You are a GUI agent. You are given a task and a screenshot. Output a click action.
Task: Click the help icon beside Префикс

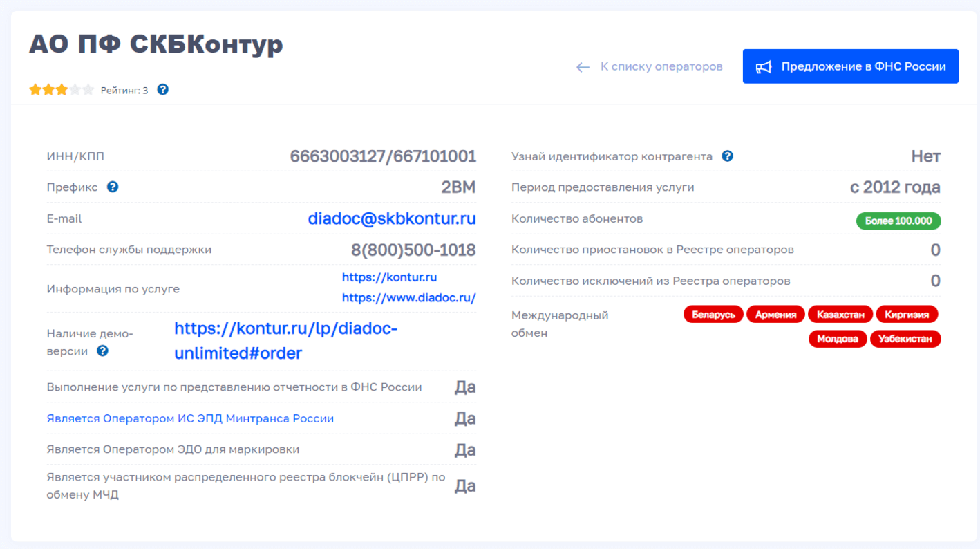point(113,187)
